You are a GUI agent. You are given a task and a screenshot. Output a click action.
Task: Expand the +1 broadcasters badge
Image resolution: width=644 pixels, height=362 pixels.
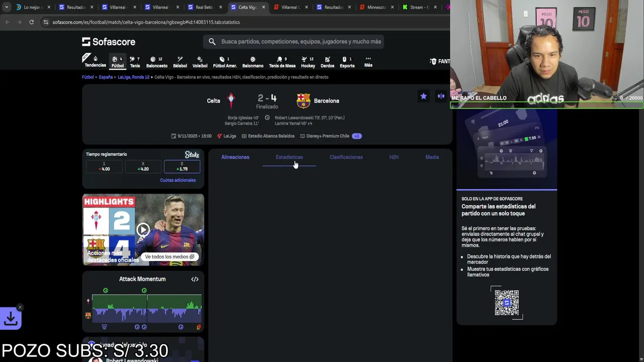coord(357,136)
